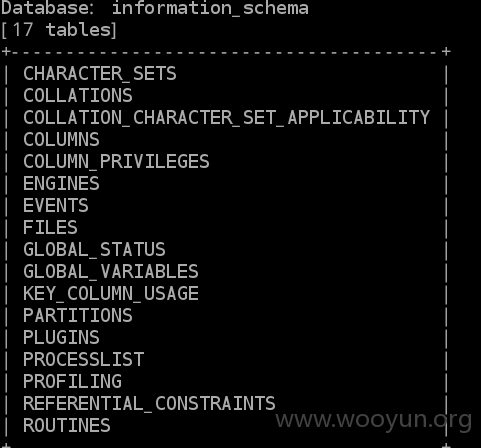
Task: Click the EVENTS table name
Action: click(56, 205)
